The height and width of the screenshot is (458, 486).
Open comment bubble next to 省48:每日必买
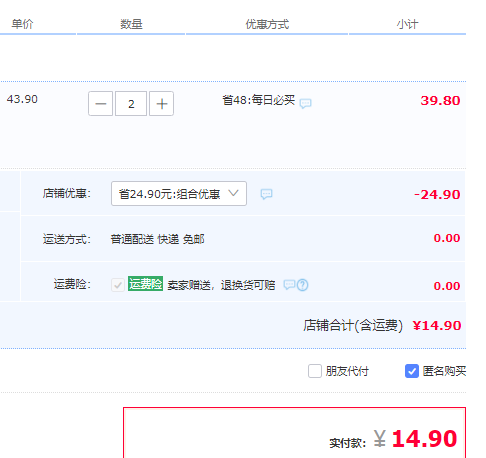[305, 103]
